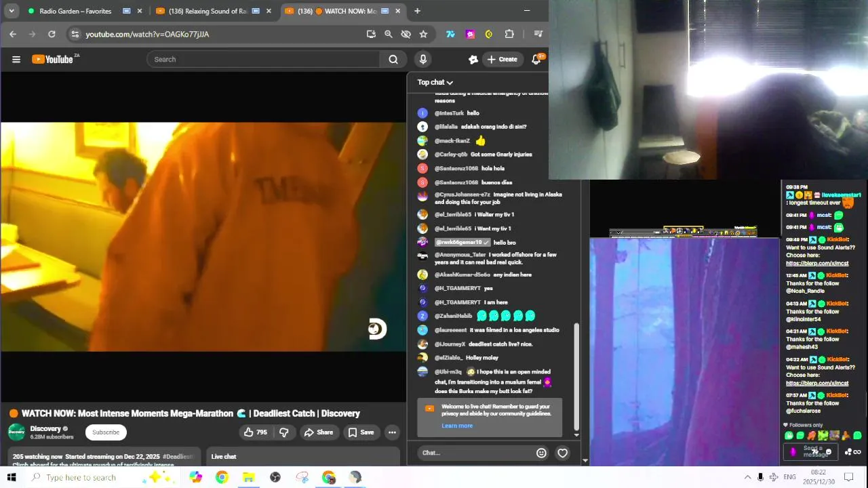Click the live chat vertical scrollbar

tap(577, 376)
